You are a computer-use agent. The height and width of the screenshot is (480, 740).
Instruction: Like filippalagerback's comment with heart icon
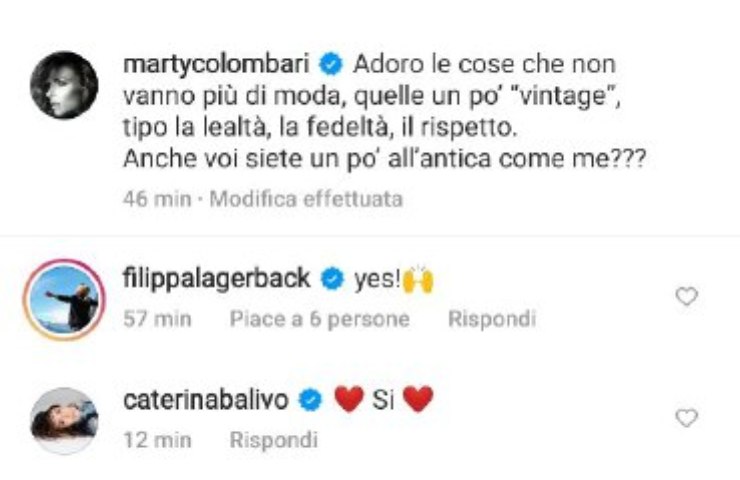(686, 297)
